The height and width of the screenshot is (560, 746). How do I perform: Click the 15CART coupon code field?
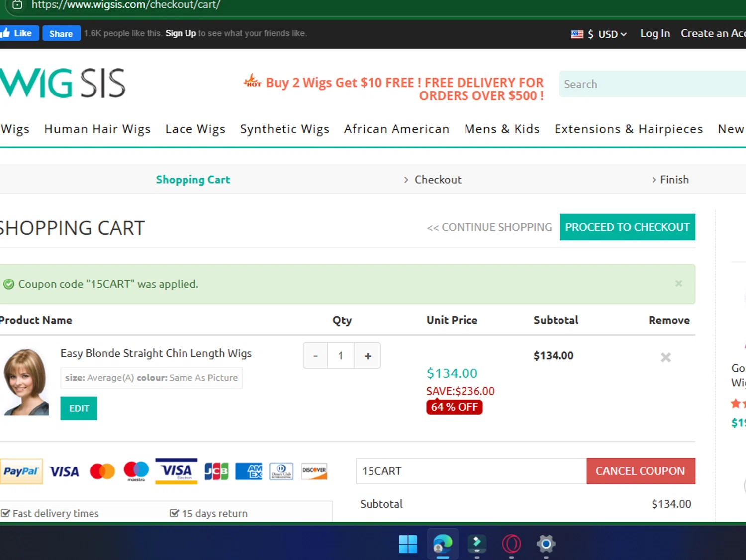[x=471, y=471]
